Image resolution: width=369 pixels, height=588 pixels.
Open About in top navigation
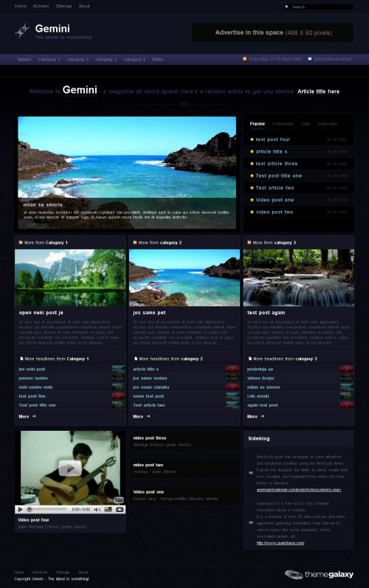pyautogui.click(x=84, y=6)
